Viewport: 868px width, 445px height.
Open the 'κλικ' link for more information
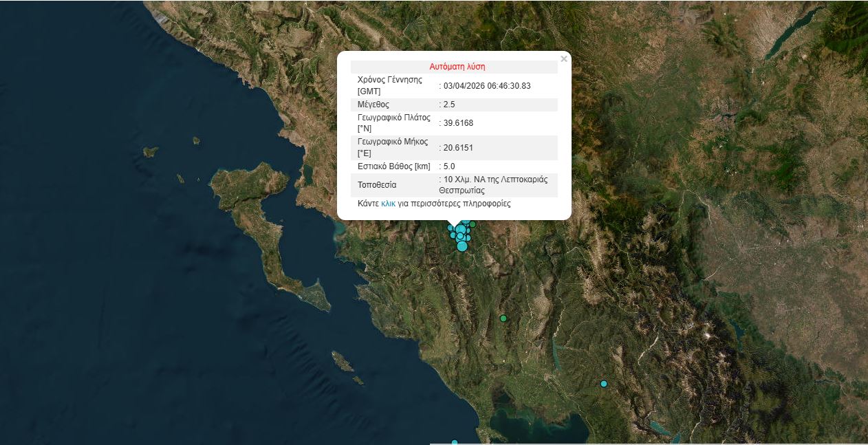[388, 204]
